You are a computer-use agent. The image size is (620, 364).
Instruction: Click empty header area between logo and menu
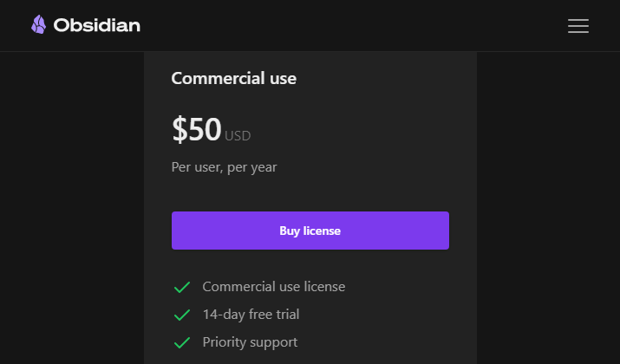click(352, 26)
